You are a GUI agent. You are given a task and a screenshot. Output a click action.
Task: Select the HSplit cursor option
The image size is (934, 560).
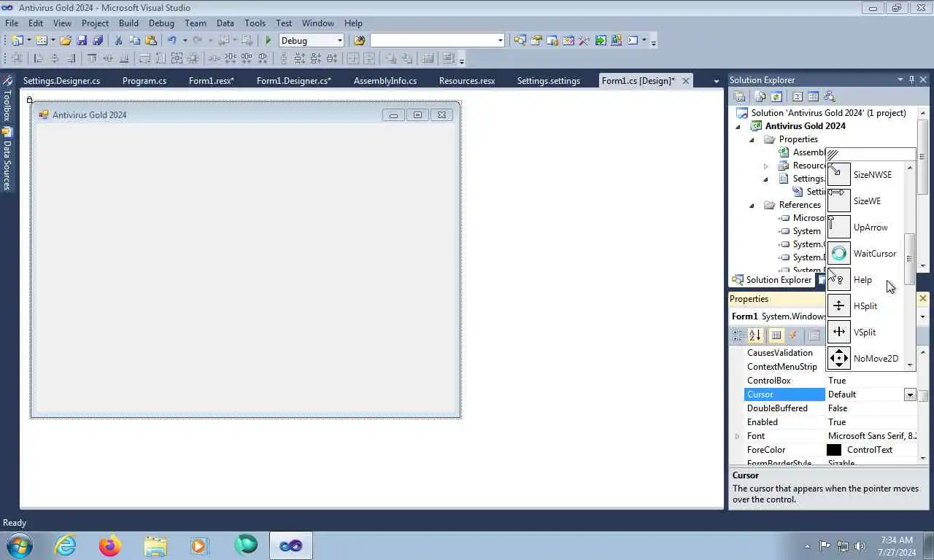coord(865,306)
